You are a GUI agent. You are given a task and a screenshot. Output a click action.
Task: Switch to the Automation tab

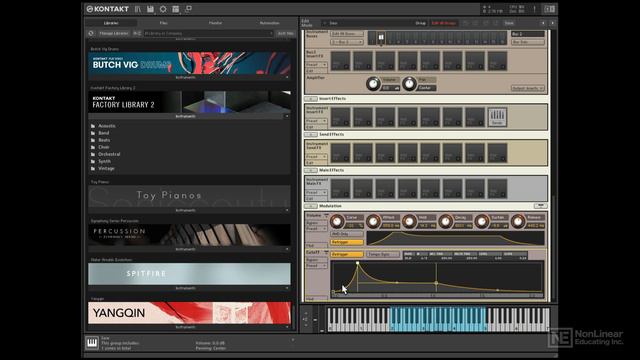click(x=269, y=23)
